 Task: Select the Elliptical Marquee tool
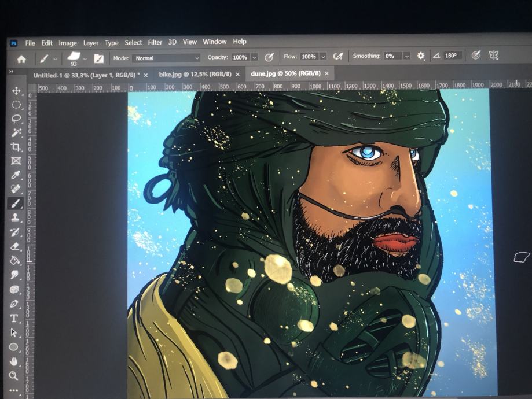pyautogui.click(x=16, y=105)
